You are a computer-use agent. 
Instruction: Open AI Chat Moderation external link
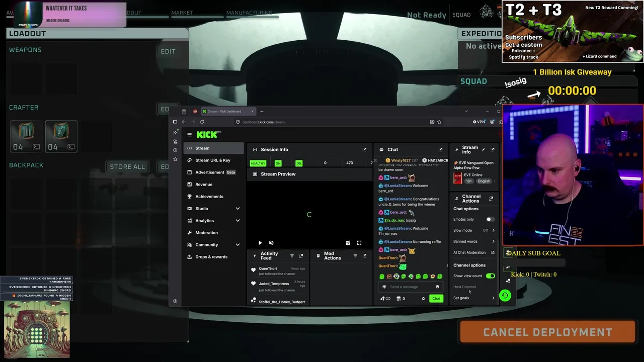(x=493, y=252)
